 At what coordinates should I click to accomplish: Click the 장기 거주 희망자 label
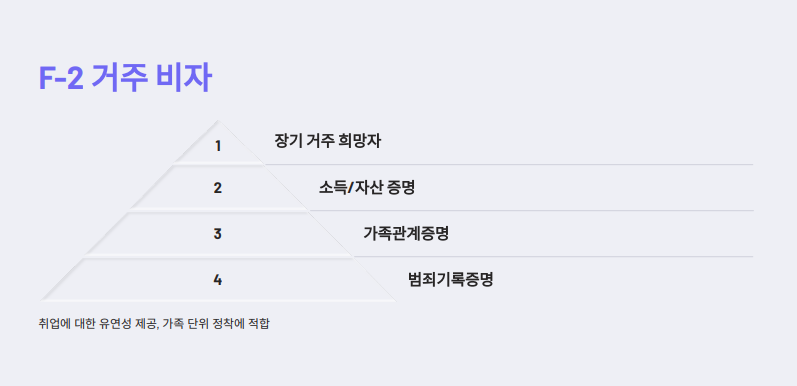pos(327,141)
